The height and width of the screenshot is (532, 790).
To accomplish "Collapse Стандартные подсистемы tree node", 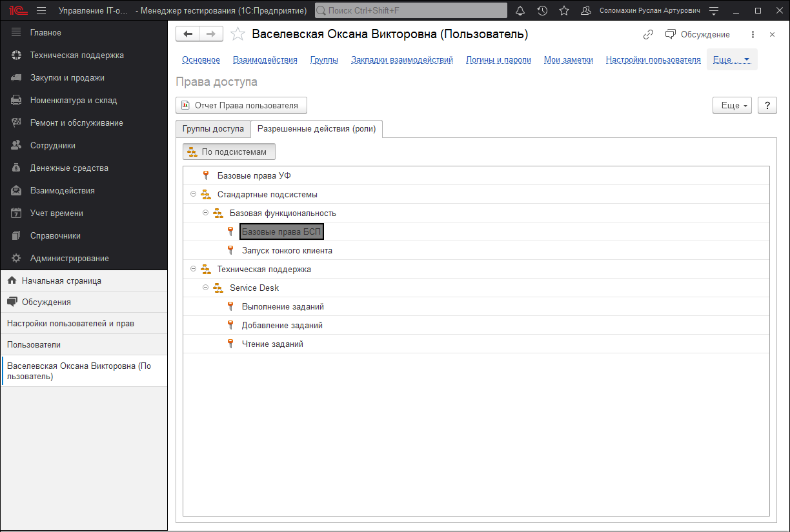I will click(193, 194).
